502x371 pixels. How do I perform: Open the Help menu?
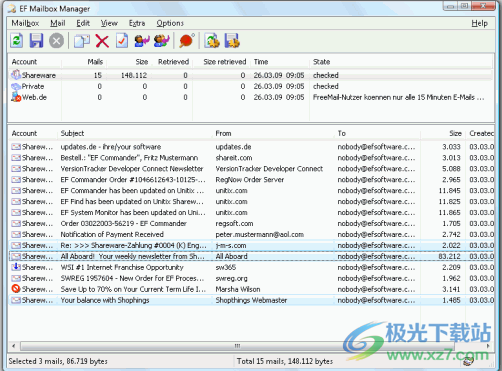click(x=479, y=23)
